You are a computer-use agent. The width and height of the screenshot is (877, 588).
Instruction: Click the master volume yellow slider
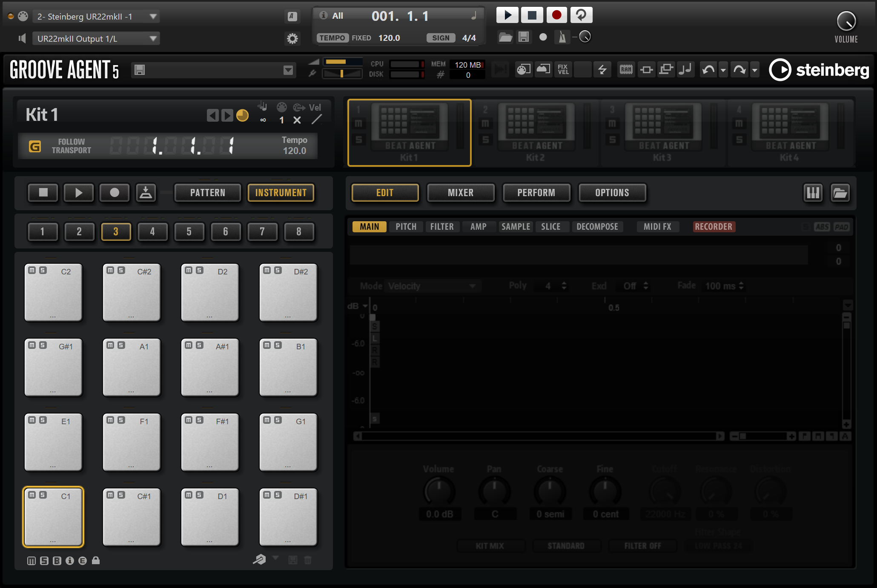click(x=342, y=62)
